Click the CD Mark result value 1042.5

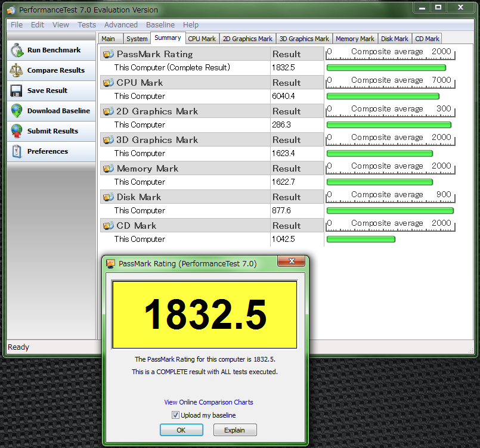[x=283, y=239]
